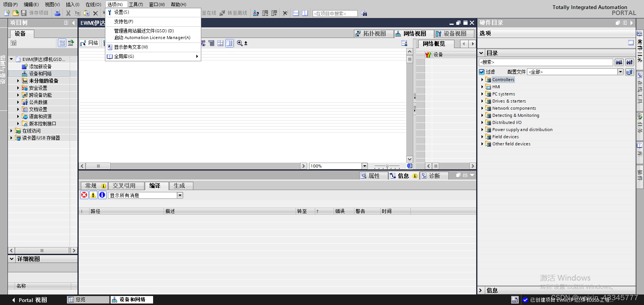Click the network canvas scroll down arrow

(x=410, y=159)
